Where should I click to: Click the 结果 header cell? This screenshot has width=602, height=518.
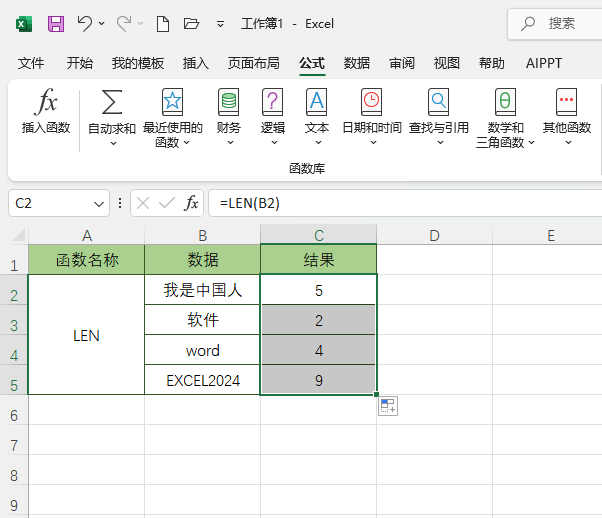click(x=319, y=260)
